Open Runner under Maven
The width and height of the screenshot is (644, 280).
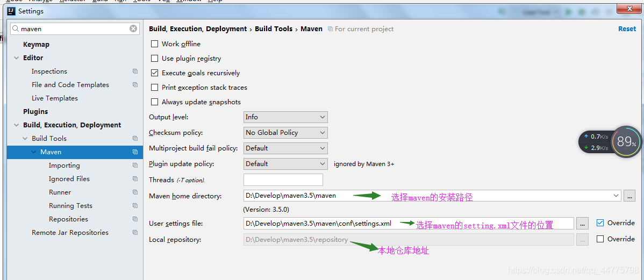pos(60,192)
